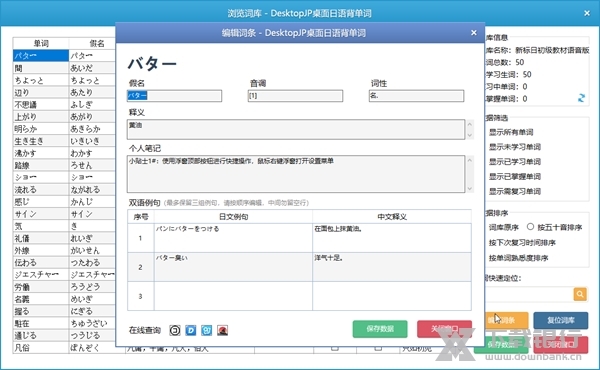Viewport: 600px width, 370px height.
Task: Select the 按五十音排序 radio button
Action: pos(530,227)
